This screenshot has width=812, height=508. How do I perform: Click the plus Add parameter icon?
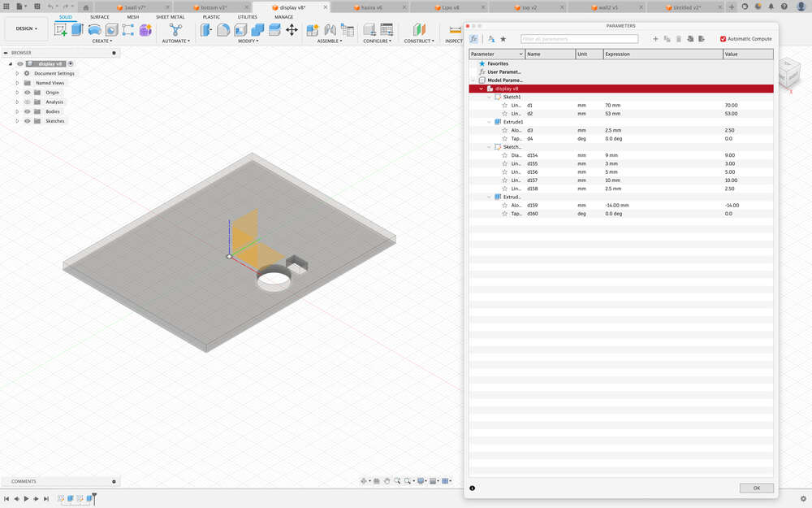coord(655,39)
